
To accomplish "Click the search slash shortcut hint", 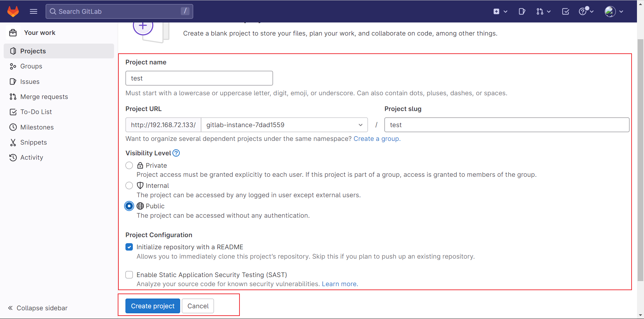I will pyautogui.click(x=185, y=11).
